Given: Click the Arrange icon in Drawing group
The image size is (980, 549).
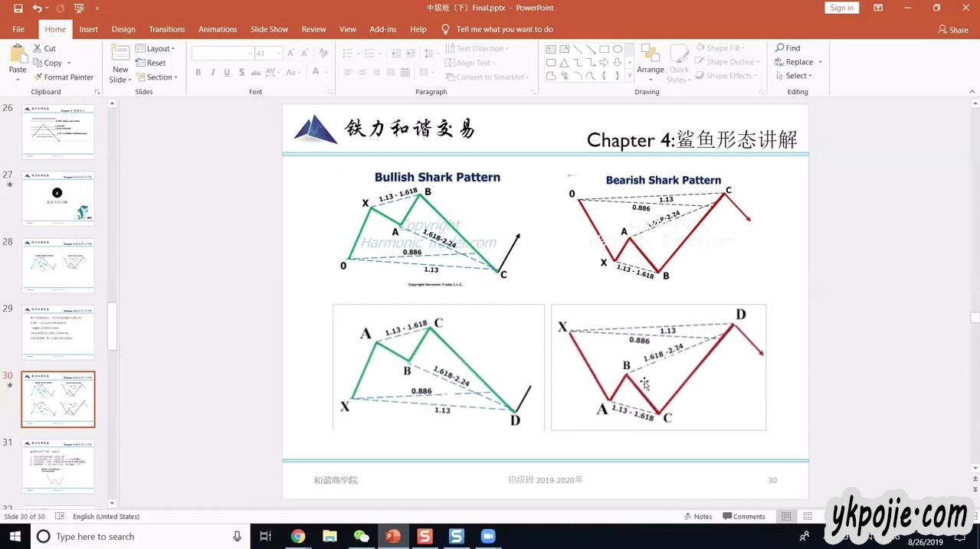Looking at the screenshot, I should (x=650, y=54).
